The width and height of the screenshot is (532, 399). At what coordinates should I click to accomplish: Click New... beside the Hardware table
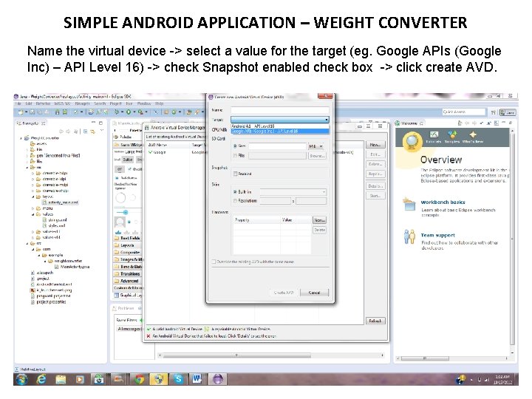319,220
